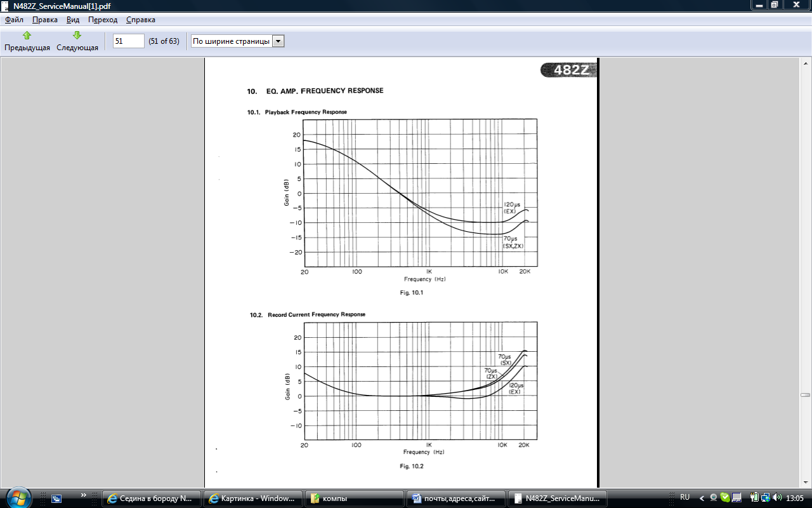Open the Файл menu
812x508 pixels.
14,20
